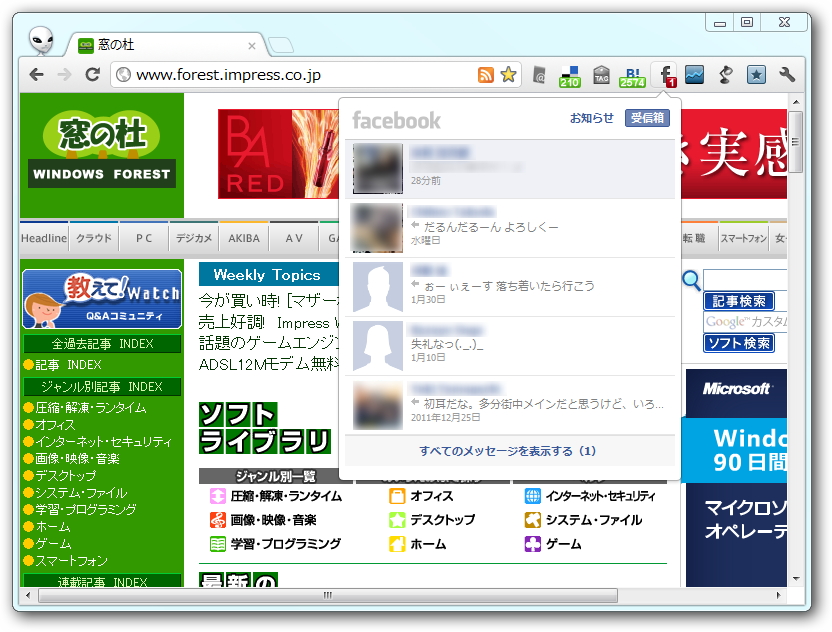Open the Facebook extension with one notification

tap(665, 74)
